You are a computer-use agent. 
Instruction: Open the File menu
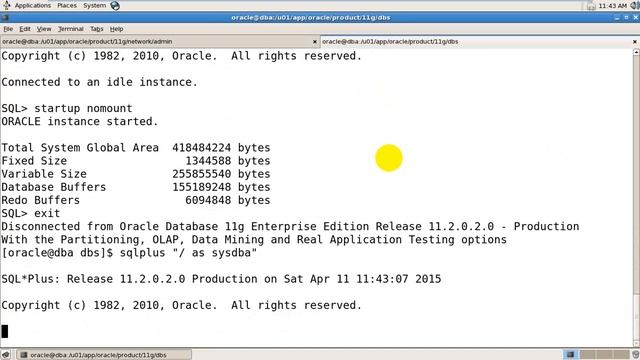[8, 29]
